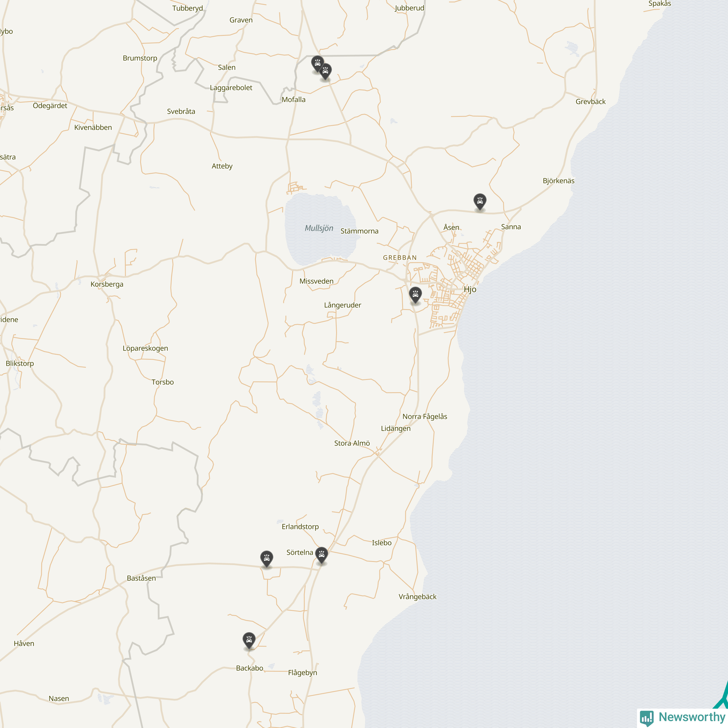The image size is (728, 728).
Task: Click the Vrångebäck place label
Action: pos(417,597)
